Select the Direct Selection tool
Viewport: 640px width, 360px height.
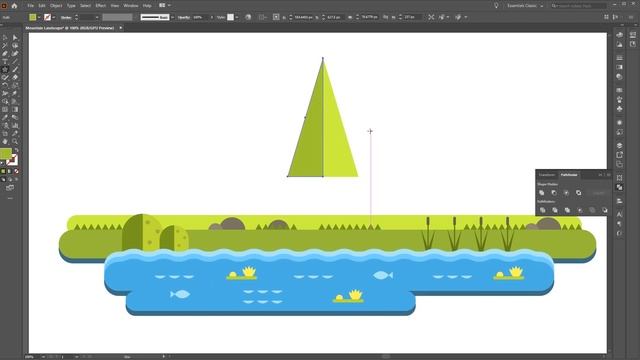pyautogui.click(x=15, y=38)
